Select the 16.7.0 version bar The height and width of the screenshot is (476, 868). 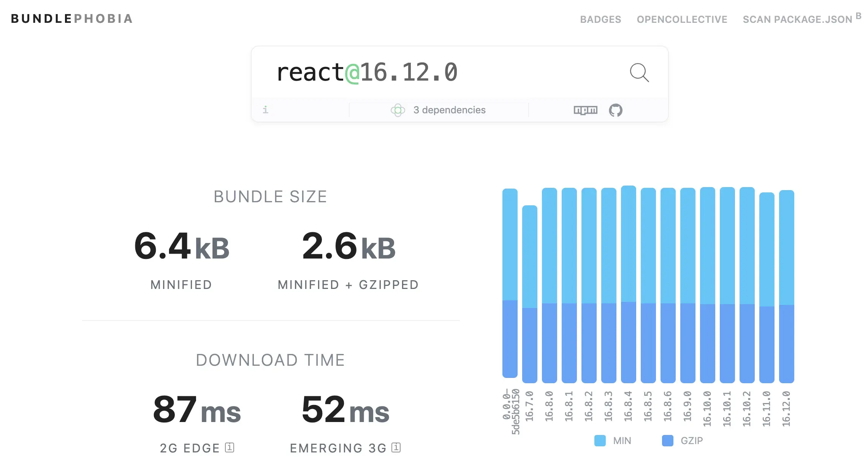pyautogui.click(x=530, y=294)
